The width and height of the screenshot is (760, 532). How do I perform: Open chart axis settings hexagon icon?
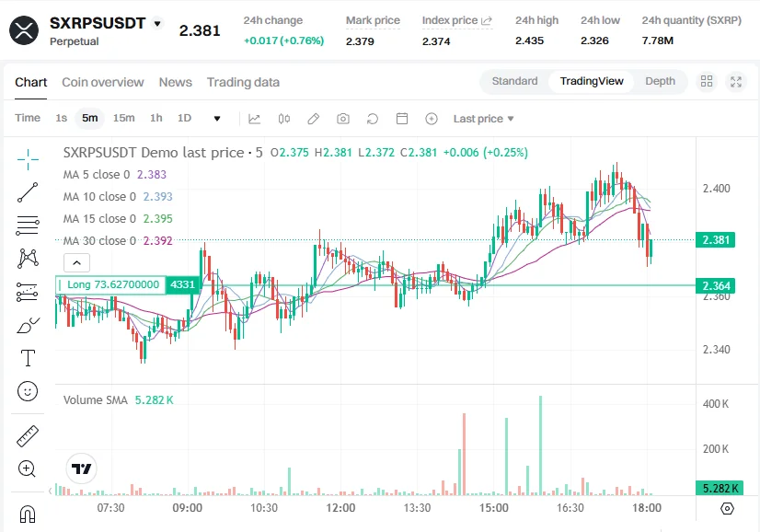727,509
